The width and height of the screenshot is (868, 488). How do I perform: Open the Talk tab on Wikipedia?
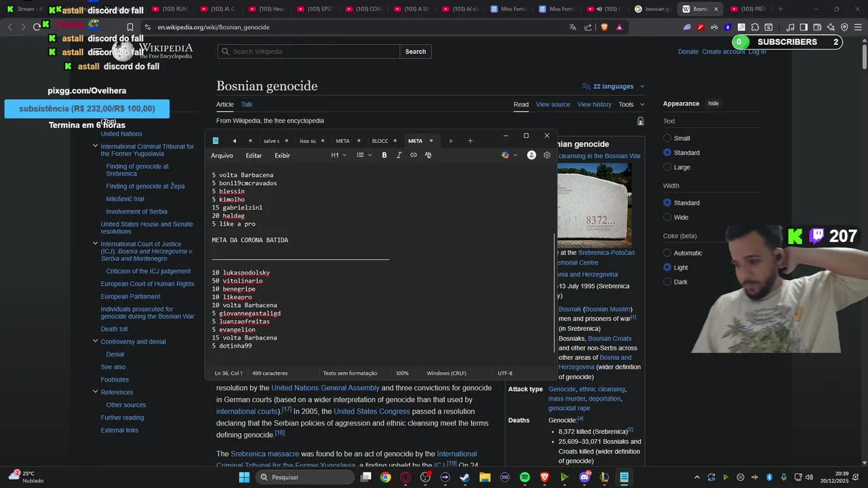[x=247, y=104]
